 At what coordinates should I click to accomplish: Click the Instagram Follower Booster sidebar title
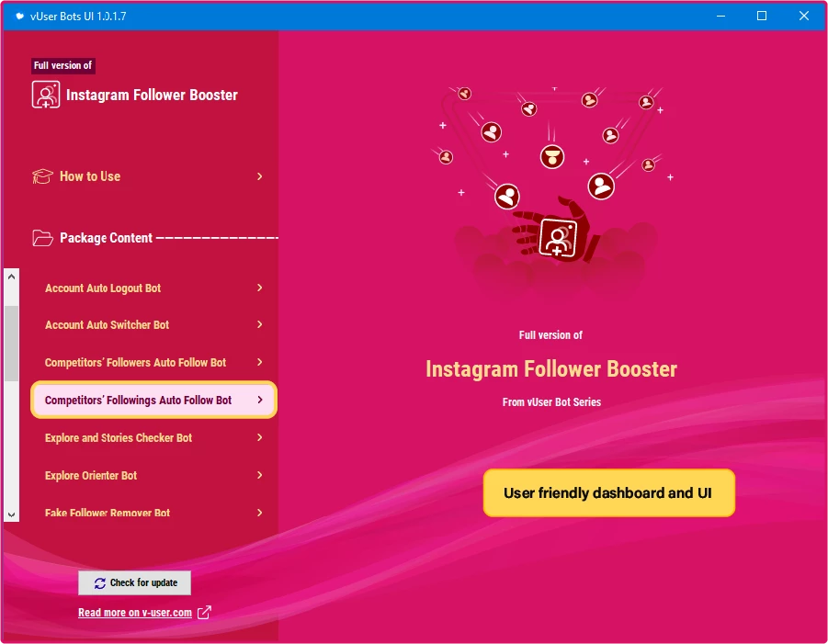click(152, 95)
